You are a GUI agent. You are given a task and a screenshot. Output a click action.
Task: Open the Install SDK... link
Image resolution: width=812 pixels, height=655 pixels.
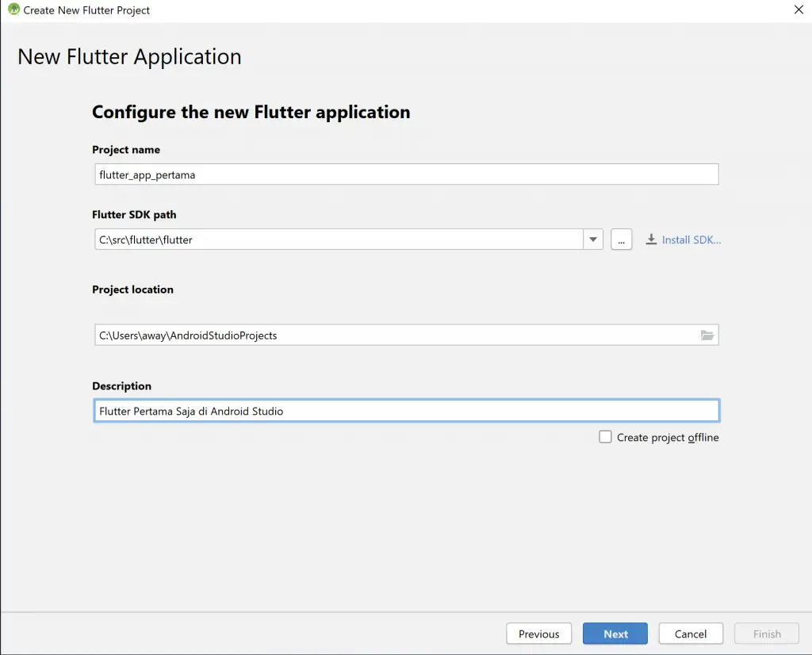(691, 239)
